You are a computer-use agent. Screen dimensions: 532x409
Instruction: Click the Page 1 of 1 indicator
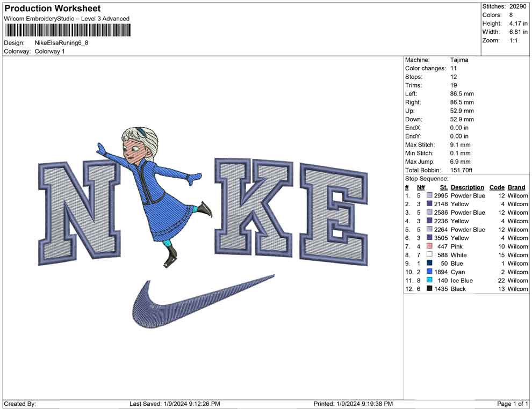[x=512, y=404]
